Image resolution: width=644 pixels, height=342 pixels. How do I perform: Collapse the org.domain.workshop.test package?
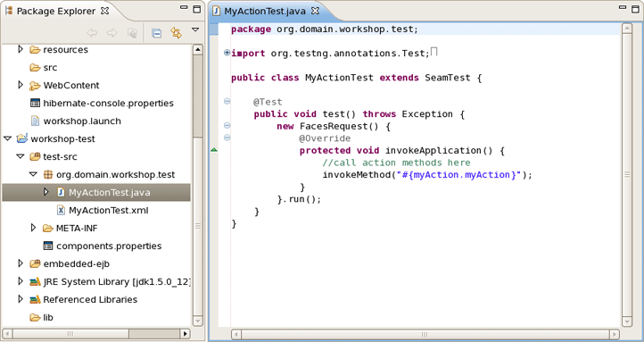pos(33,174)
